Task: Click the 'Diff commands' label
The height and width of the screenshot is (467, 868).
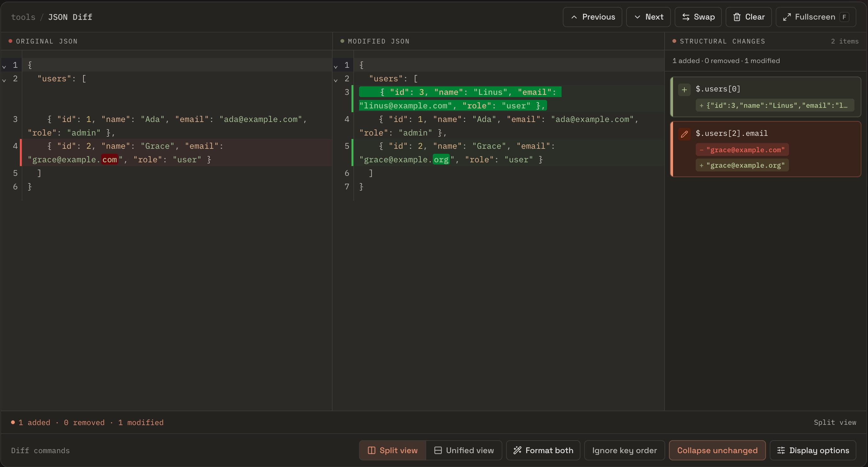Action: pos(40,451)
